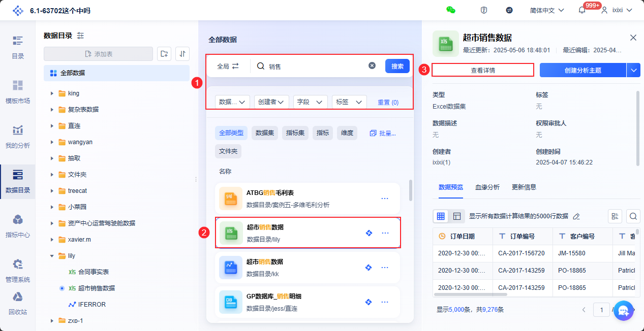The height and width of the screenshot is (331, 644).
Task: Collapse the lily folder
Action: coord(52,256)
